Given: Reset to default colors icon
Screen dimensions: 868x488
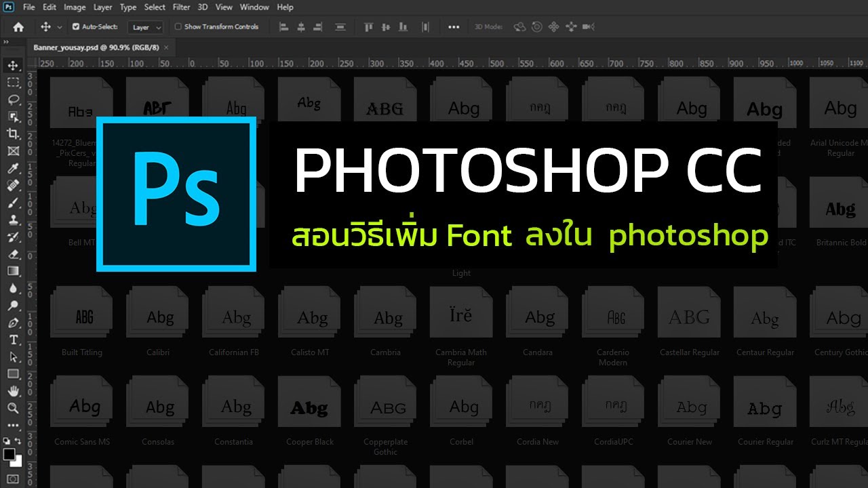Looking at the screenshot, I should click(6, 441).
